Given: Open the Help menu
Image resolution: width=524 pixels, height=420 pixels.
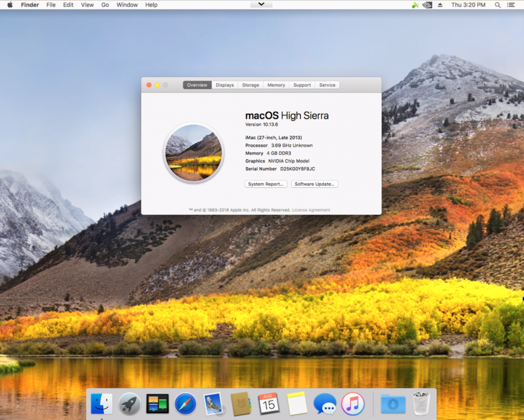Looking at the screenshot, I should (151, 5).
